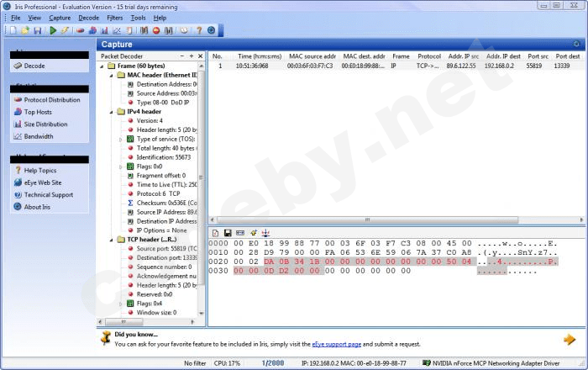Open file using the folder toolbar icon

25,30
